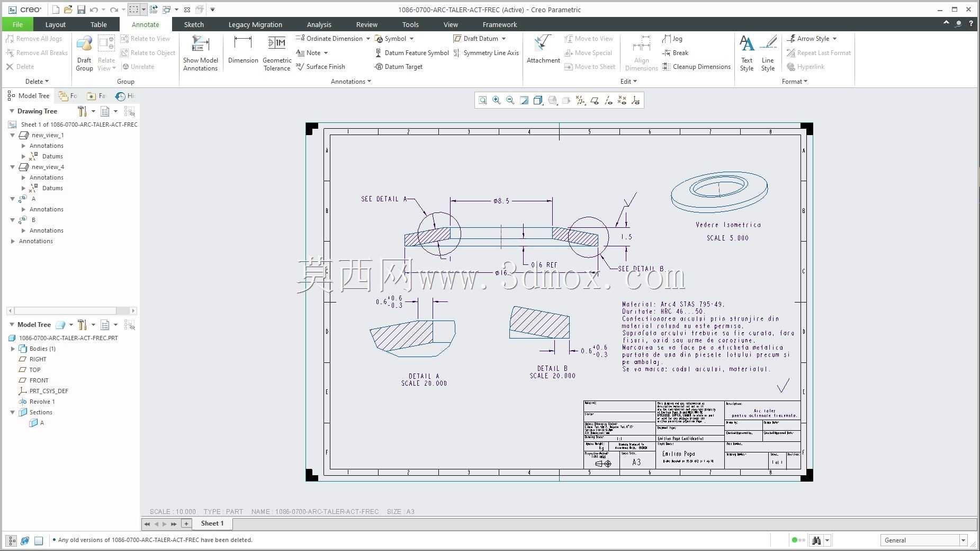Select Revolve 1 in the Model Tree

click(x=42, y=402)
